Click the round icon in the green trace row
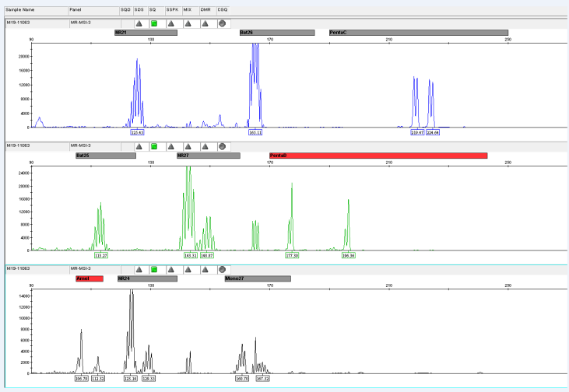 click(222, 145)
